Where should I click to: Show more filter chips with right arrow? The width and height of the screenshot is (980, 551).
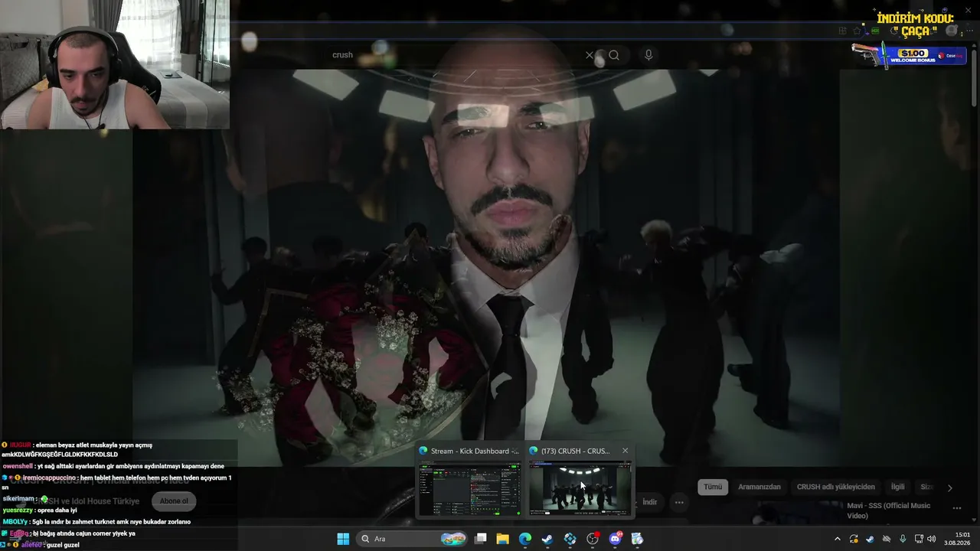click(x=950, y=487)
